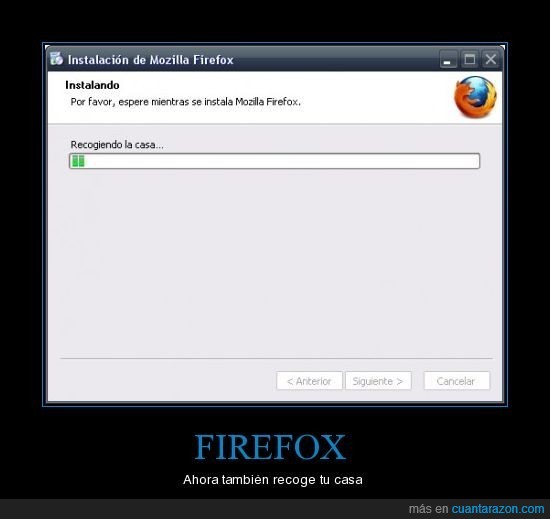The width and height of the screenshot is (550, 519).
Task: Click the Cancelar button
Action: click(x=456, y=380)
